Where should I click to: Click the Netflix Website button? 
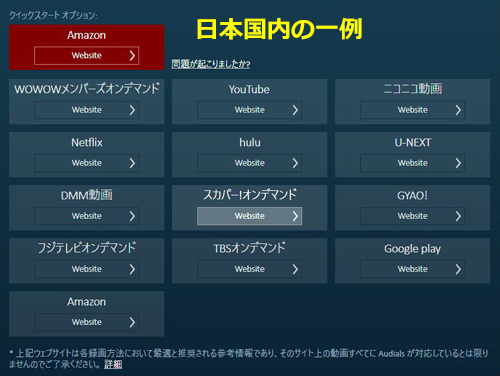click(86, 163)
